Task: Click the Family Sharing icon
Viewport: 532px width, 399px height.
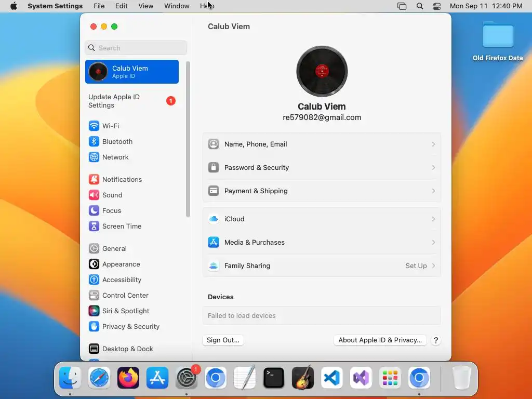Action: (214, 266)
